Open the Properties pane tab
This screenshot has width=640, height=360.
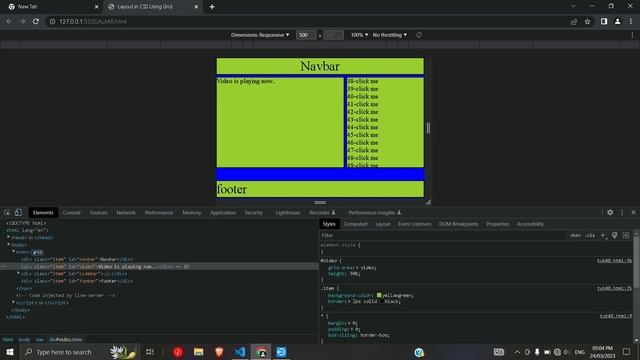pos(498,224)
